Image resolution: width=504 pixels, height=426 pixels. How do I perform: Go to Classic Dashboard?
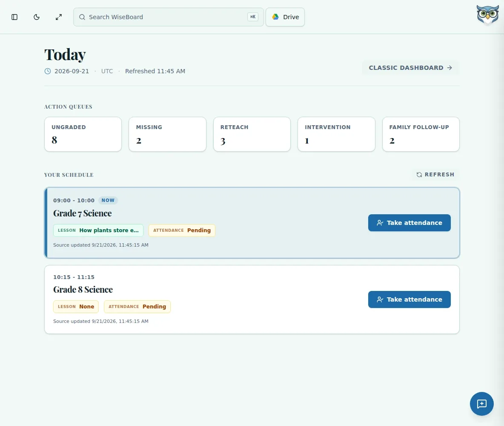[x=410, y=68]
